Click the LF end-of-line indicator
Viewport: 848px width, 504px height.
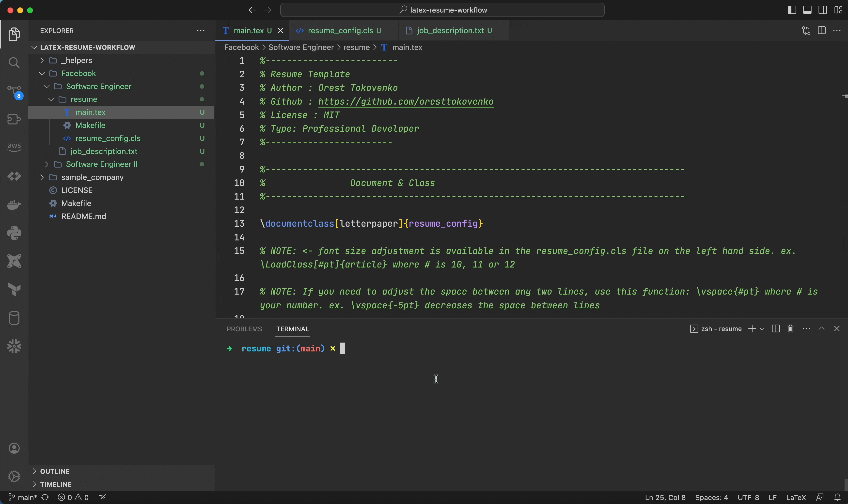[x=772, y=497]
